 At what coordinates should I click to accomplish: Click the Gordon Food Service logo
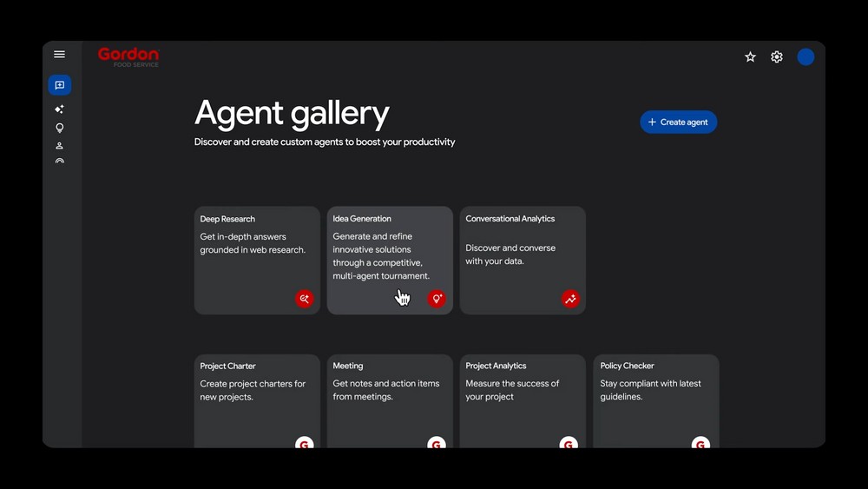click(128, 57)
